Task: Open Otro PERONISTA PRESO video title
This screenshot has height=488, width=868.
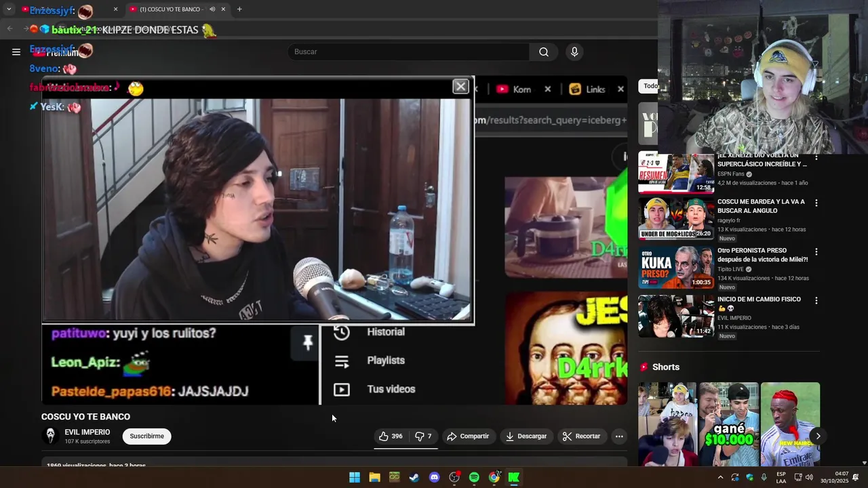Action: pyautogui.click(x=762, y=255)
